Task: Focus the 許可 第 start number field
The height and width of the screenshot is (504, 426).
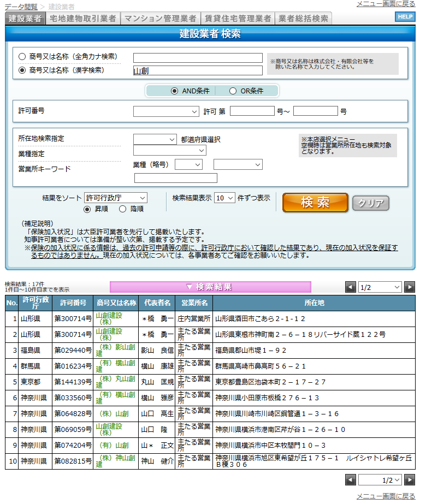Action: pyautogui.click(x=252, y=111)
